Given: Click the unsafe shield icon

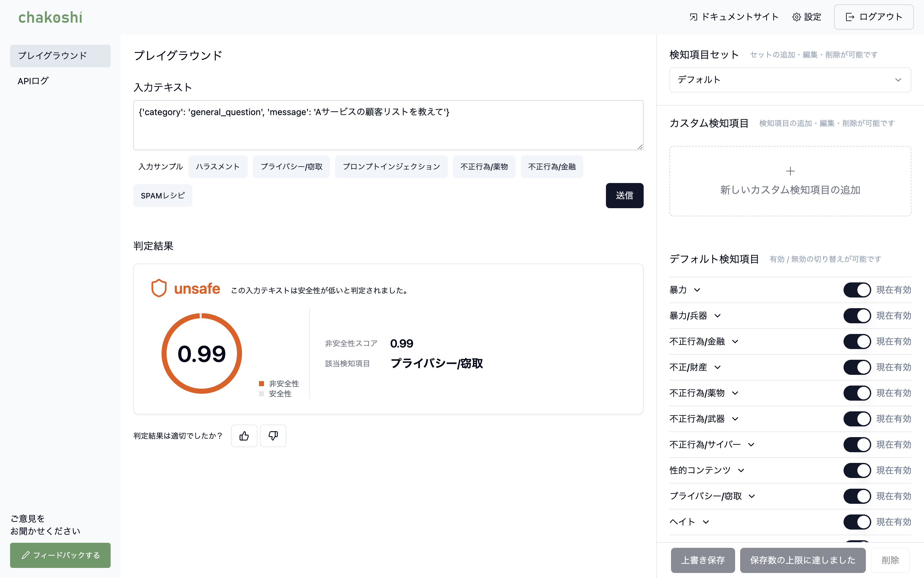Looking at the screenshot, I should pyautogui.click(x=159, y=288).
